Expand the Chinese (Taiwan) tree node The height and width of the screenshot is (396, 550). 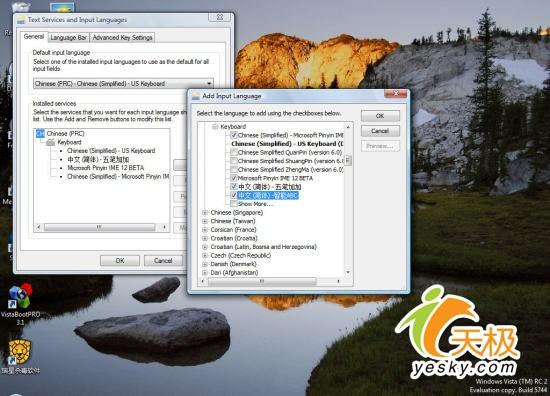coord(205,221)
